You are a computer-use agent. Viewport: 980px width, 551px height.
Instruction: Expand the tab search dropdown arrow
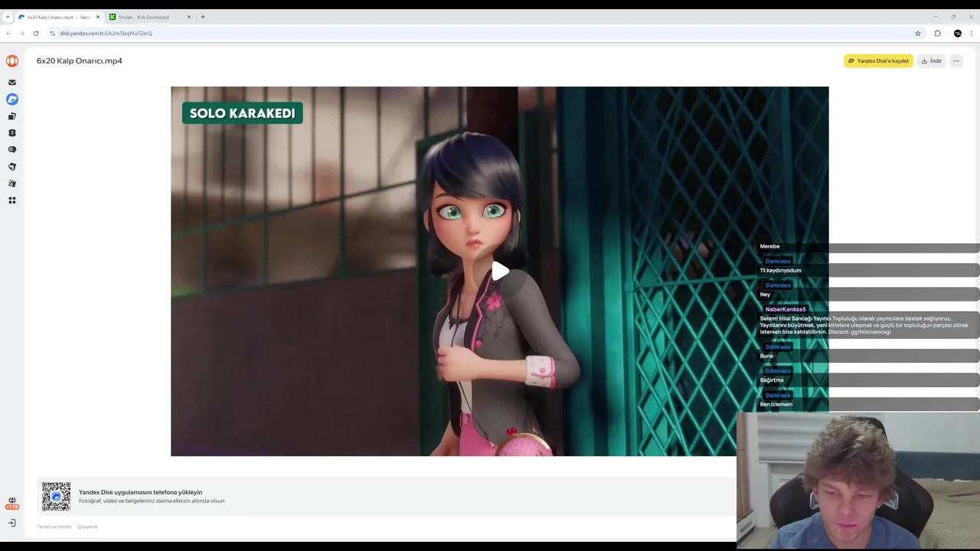point(8,17)
